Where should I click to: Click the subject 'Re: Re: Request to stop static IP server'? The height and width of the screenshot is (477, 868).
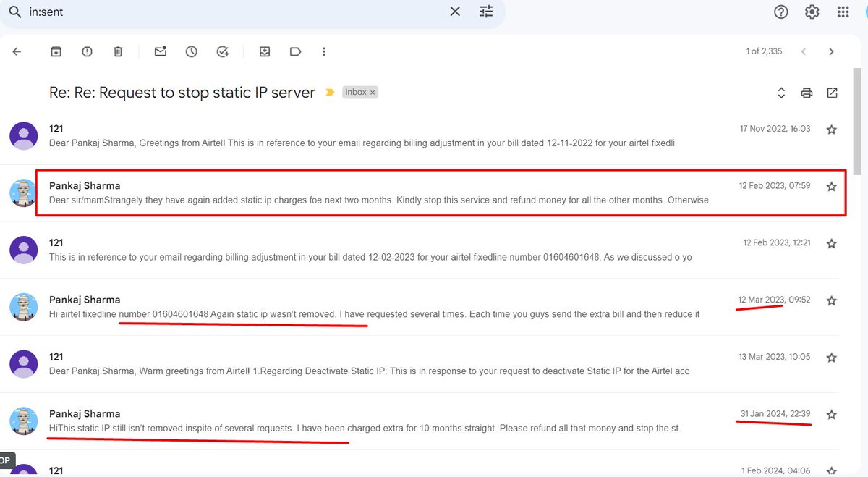182,93
